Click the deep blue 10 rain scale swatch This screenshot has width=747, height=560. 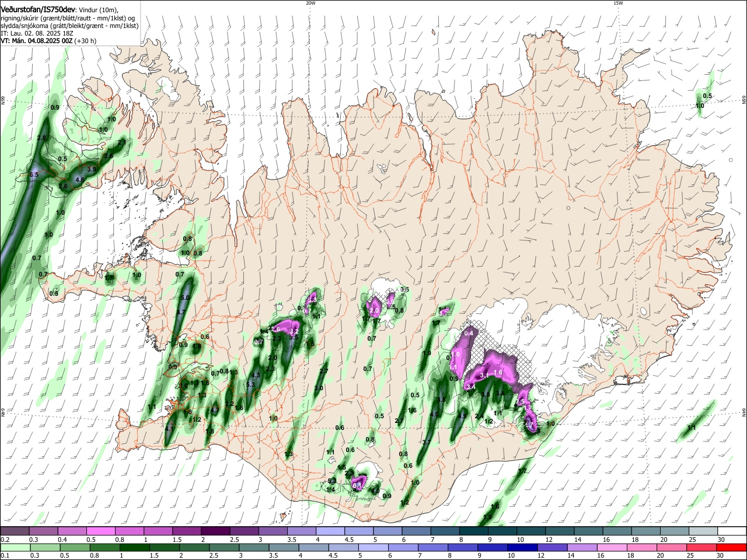coord(522,547)
